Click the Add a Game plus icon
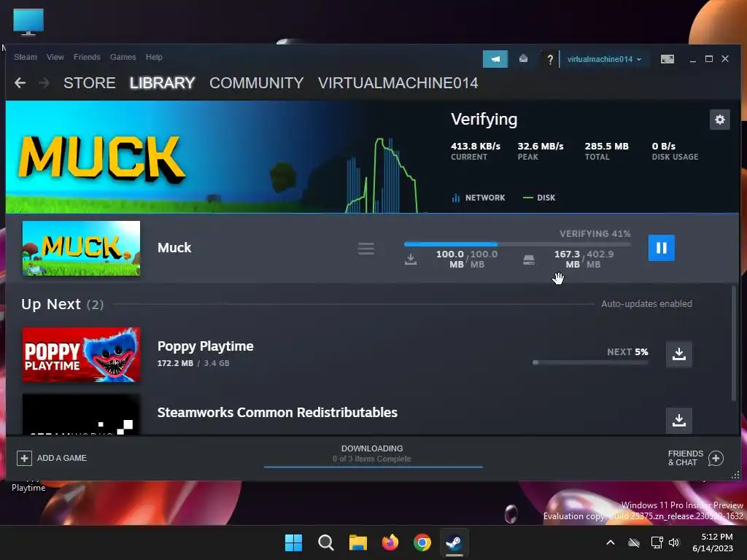This screenshot has width=747, height=560. click(x=24, y=458)
